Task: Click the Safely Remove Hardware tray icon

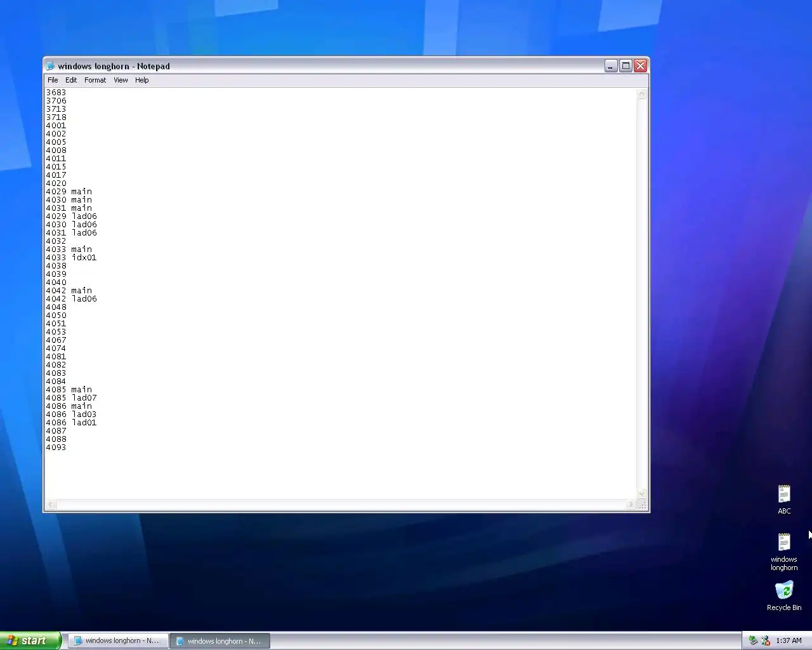Action: click(x=753, y=640)
